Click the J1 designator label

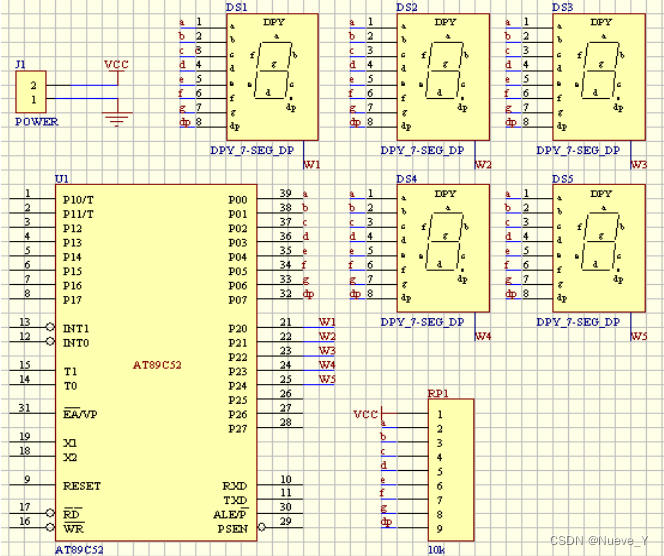tap(20, 65)
